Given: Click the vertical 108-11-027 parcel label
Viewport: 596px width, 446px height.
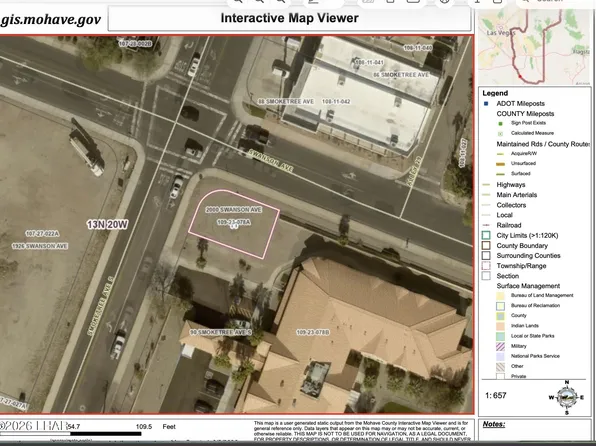Looking at the screenshot, I should point(463,152).
